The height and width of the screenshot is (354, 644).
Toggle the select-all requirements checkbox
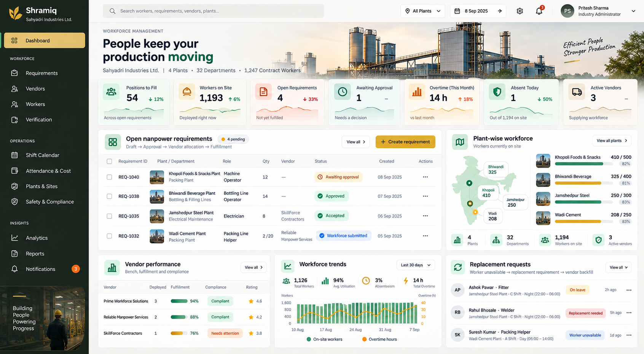tap(109, 161)
